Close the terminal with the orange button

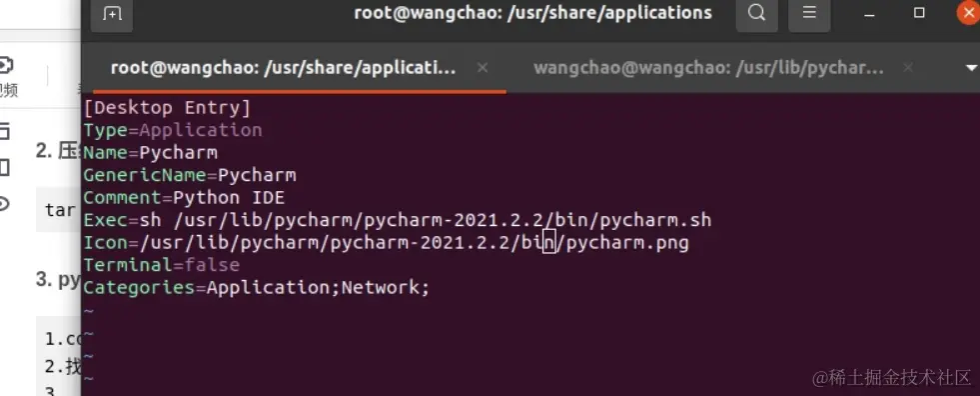[x=969, y=13]
